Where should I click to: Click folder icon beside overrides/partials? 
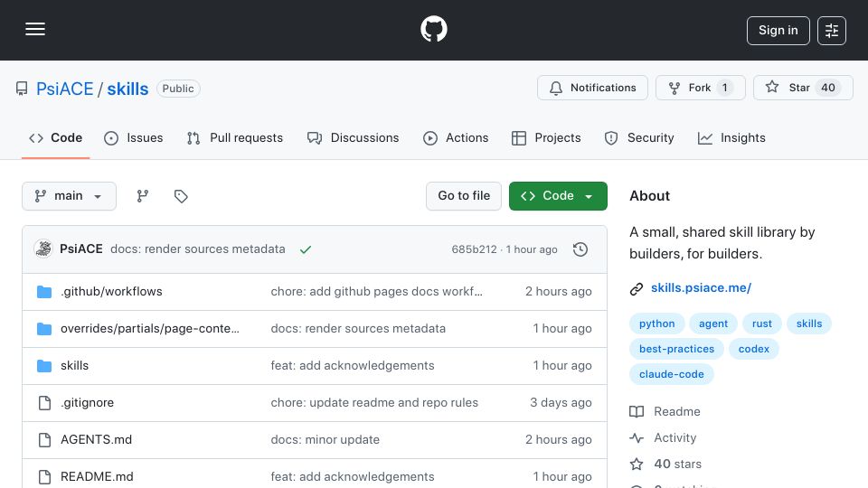tap(44, 329)
